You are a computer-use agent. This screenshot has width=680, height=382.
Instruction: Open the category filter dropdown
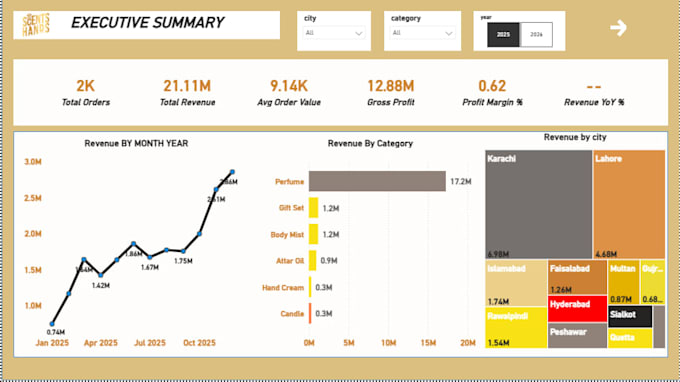(422, 33)
